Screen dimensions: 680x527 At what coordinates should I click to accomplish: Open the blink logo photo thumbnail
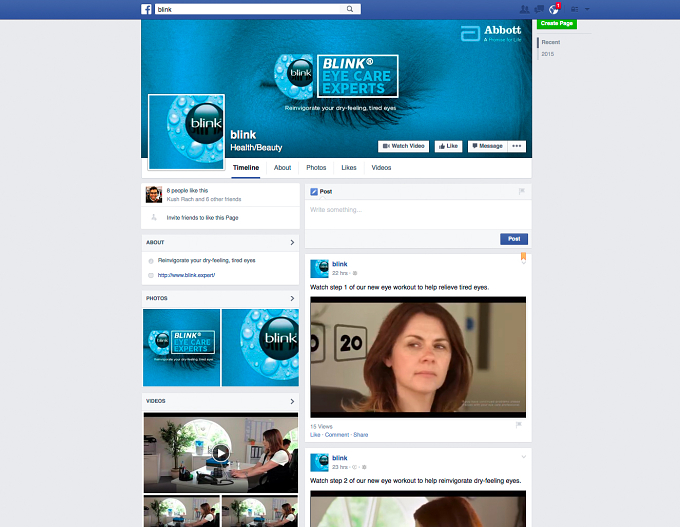pos(260,347)
